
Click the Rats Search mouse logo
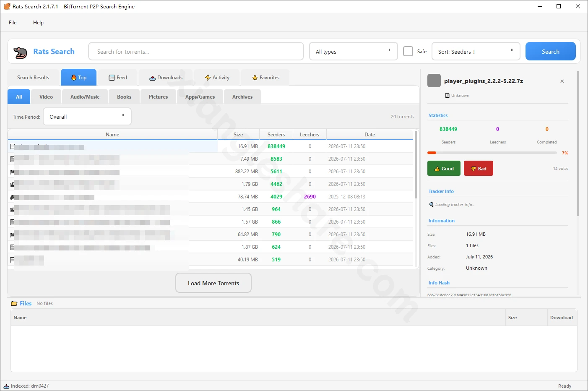click(x=20, y=52)
